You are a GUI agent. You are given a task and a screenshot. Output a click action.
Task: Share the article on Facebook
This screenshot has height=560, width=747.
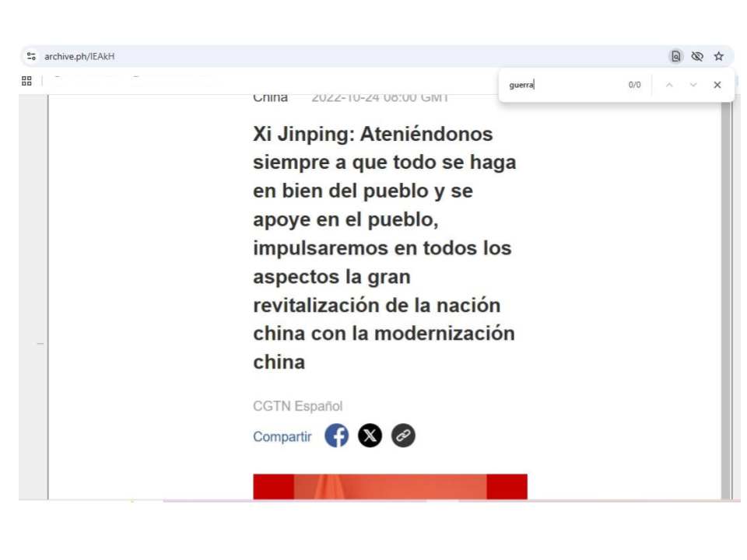337,436
